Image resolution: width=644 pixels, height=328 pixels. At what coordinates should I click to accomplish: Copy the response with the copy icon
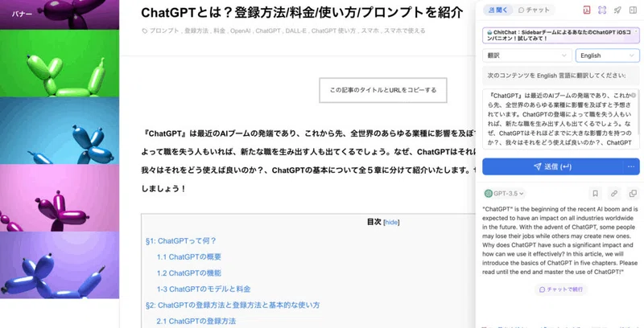point(633,194)
